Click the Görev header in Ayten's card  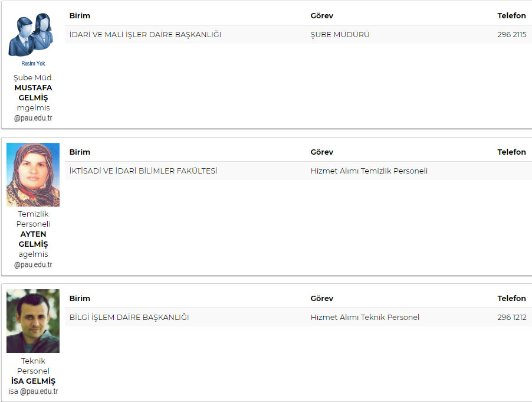point(321,152)
